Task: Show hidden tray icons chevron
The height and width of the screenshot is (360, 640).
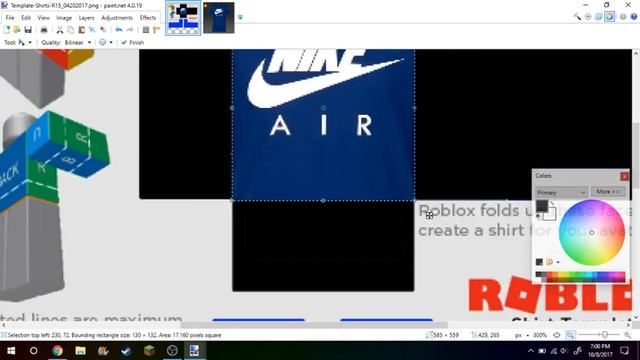Action: pyautogui.click(x=530, y=351)
